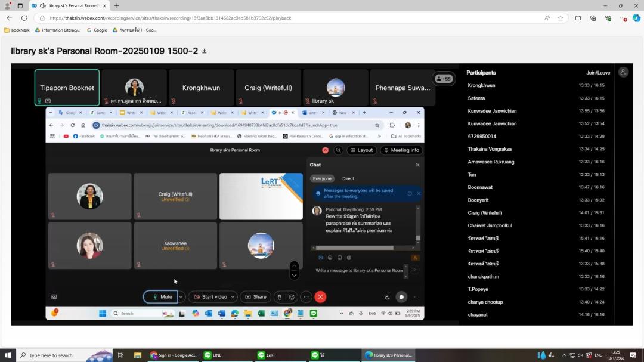Viewport: 644px width, 362px height.
Task: Open the Copilot icon in Edge
Action: pyautogui.click(x=637, y=18)
